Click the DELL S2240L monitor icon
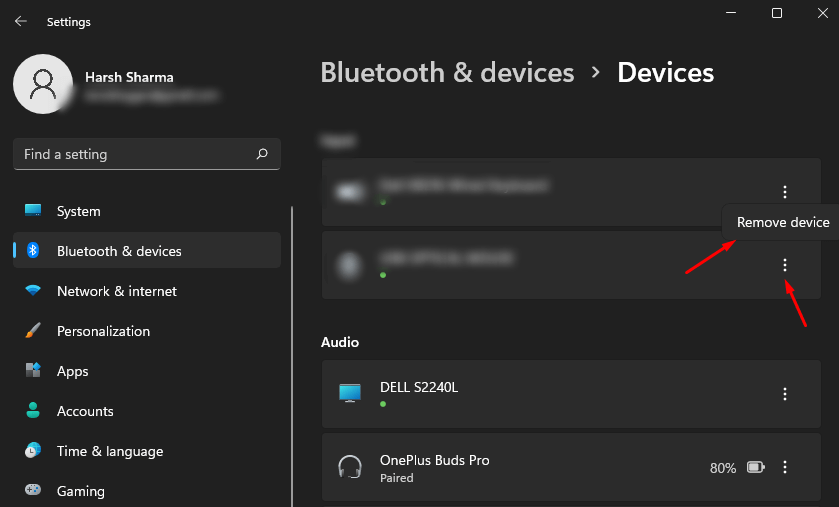The height and width of the screenshot is (507, 839). click(x=349, y=393)
